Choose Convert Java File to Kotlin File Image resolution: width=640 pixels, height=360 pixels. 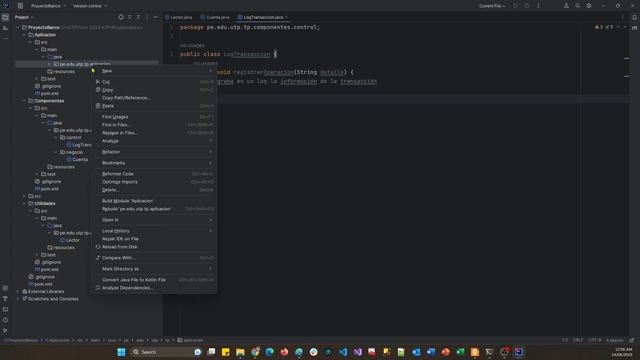[x=154, y=280]
